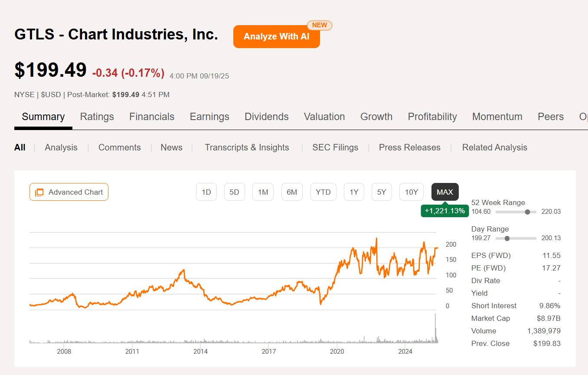
Task: Click the Analyze With AI button
Action: point(276,36)
